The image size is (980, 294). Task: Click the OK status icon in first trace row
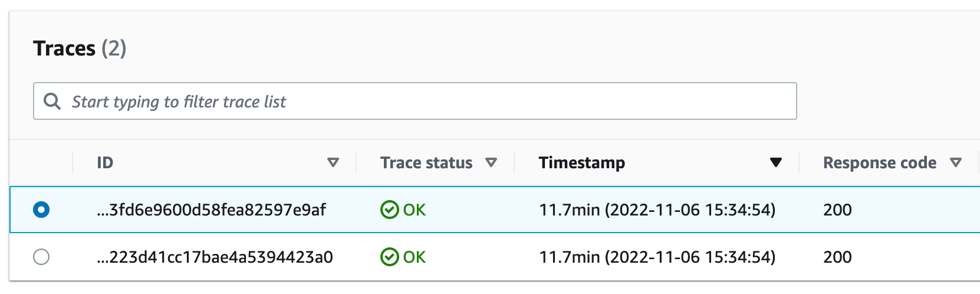coord(389,210)
